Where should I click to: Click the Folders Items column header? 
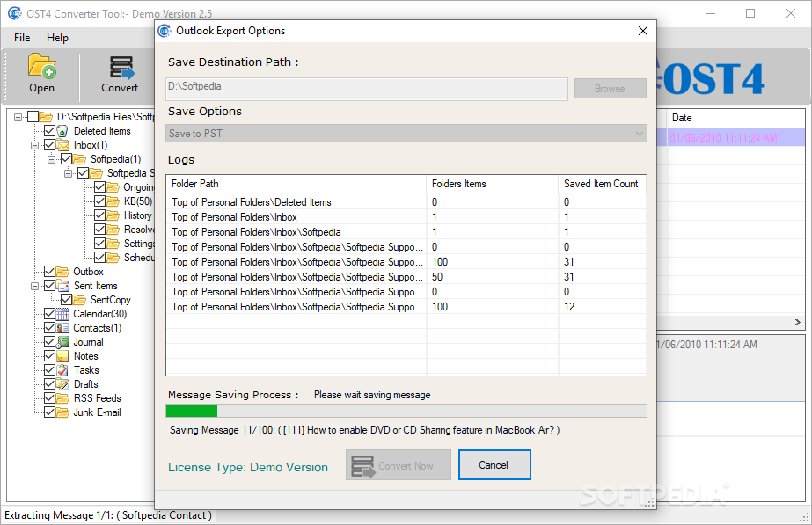[493, 184]
